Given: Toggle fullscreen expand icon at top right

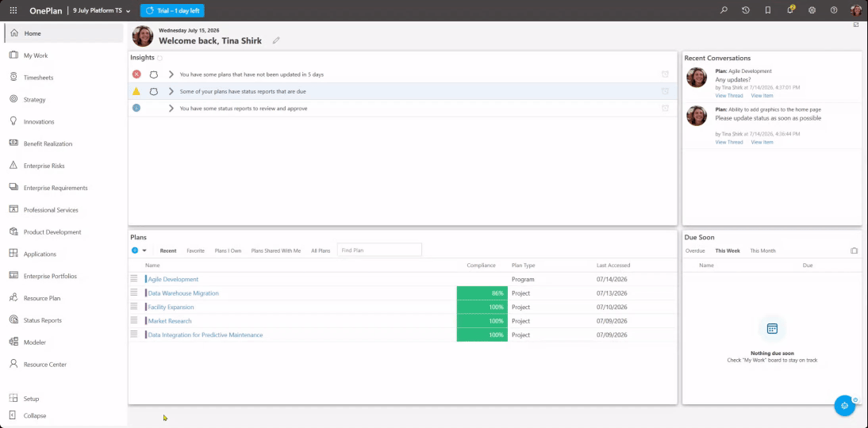Looking at the screenshot, I should tap(856, 25).
